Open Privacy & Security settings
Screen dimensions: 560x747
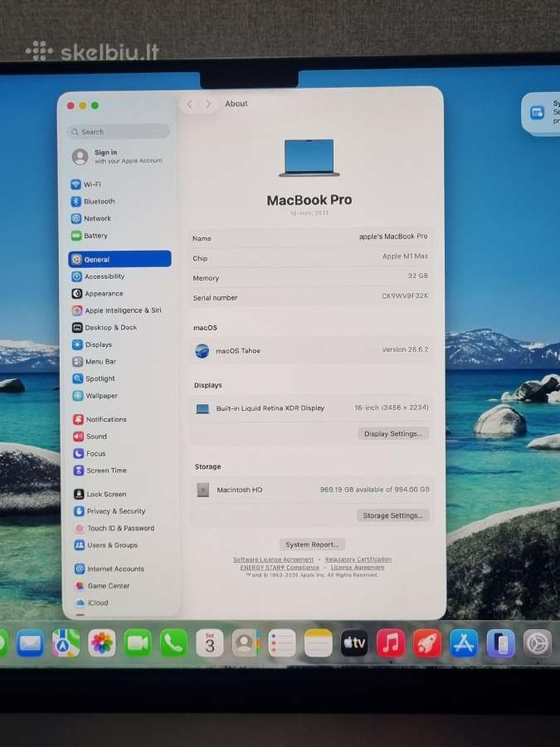110,511
